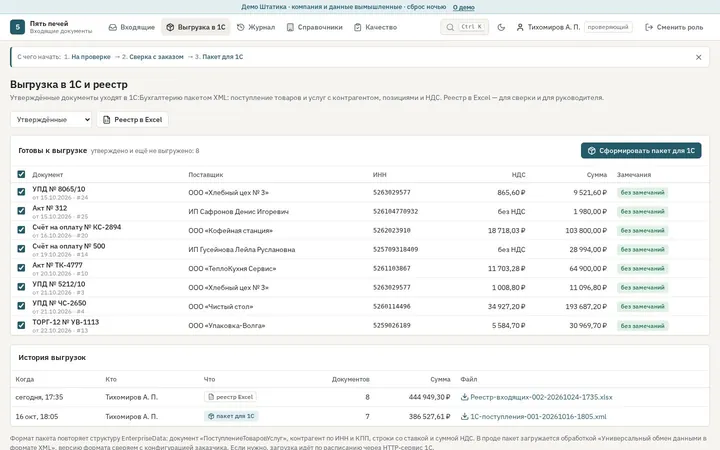Click the Пять печей logo badge
Viewport: 720px width, 450px height.
pos(17,27)
